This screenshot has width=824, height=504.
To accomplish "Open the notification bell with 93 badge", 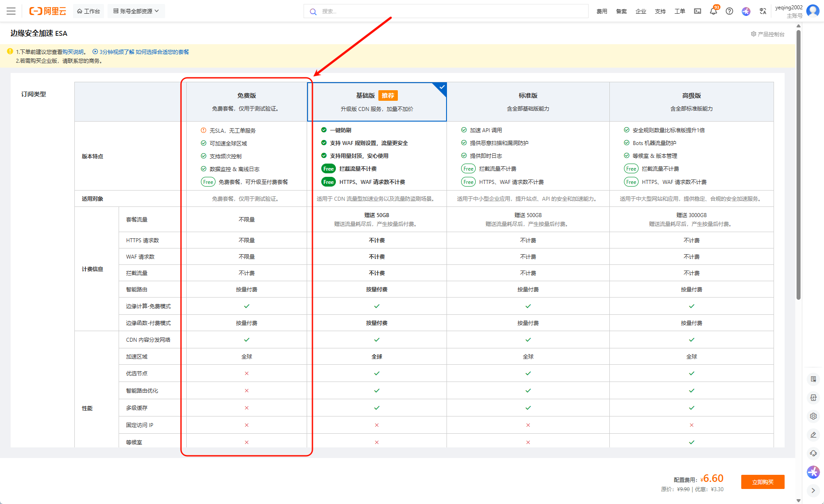I will click(x=713, y=11).
